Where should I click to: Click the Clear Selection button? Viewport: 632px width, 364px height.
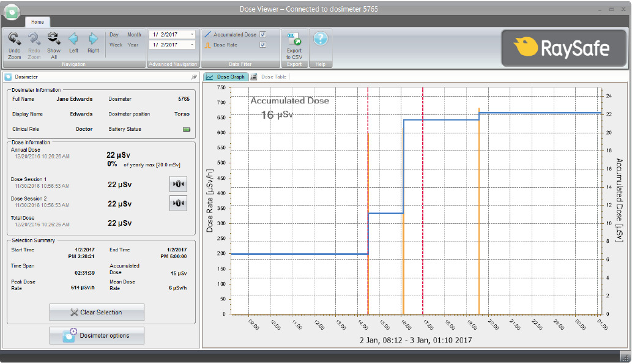(x=97, y=313)
